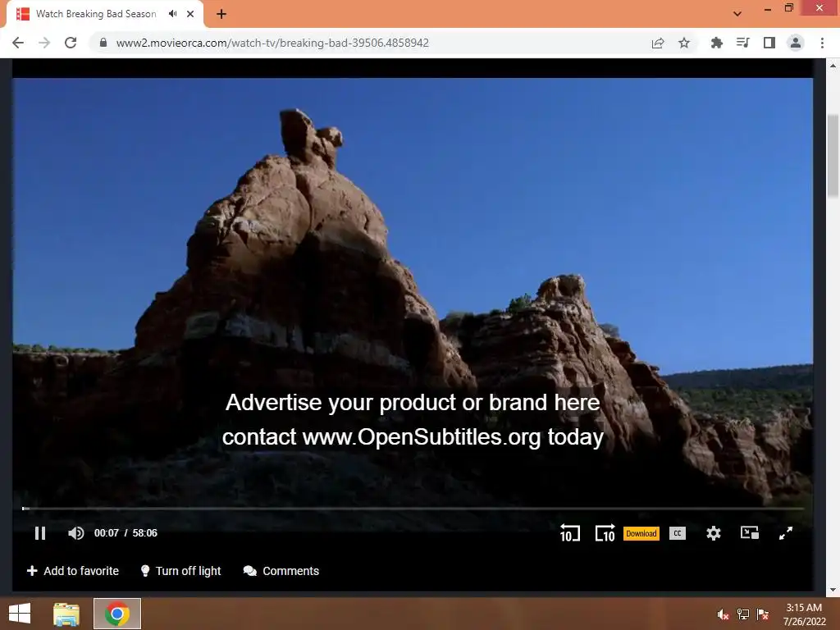840x630 pixels.
Task: Turn off light toggle
Action: [180, 571]
